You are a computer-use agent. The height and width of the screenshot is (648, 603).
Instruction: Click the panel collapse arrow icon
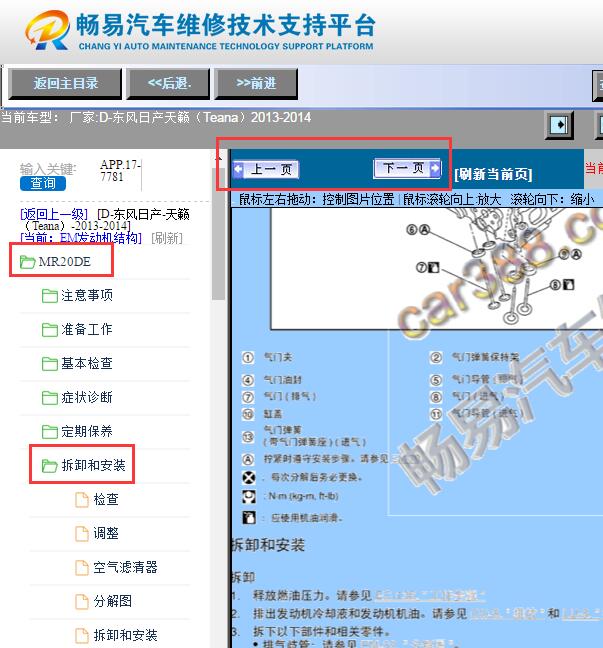(x=560, y=124)
